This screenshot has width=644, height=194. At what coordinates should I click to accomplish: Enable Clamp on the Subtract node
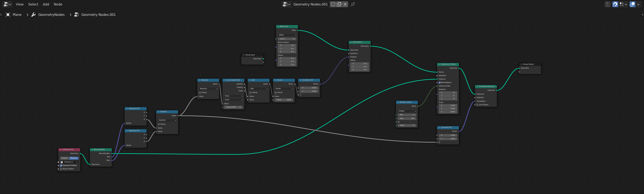click(x=159, y=124)
